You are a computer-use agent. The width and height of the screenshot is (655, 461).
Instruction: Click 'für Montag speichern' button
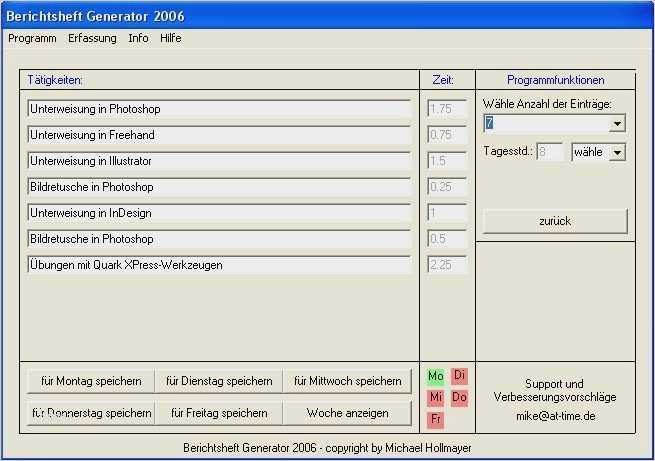coord(91,381)
